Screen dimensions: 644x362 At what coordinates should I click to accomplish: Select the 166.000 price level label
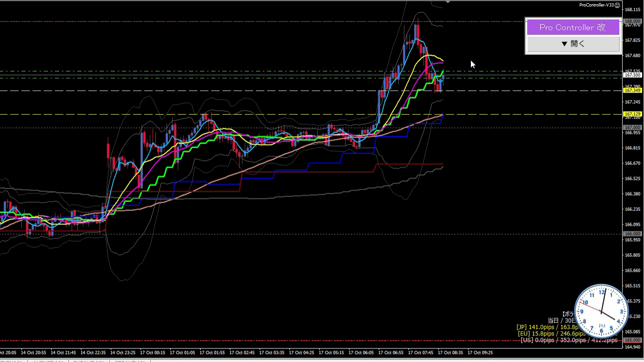[x=632, y=234]
